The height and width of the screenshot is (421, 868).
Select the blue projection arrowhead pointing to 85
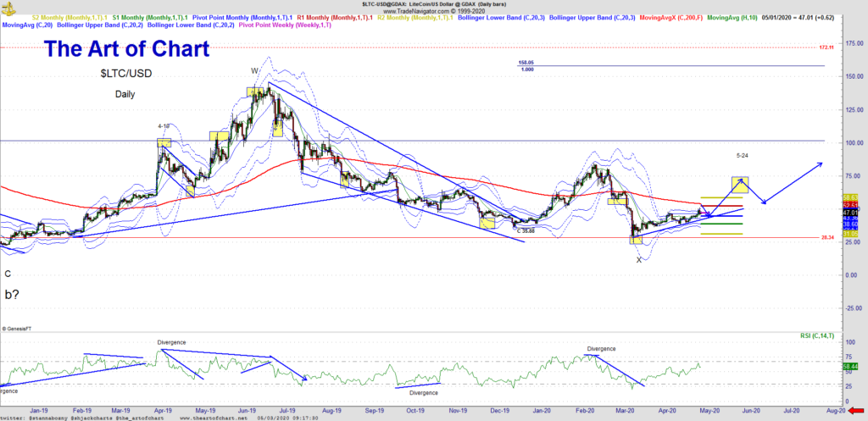click(818, 164)
